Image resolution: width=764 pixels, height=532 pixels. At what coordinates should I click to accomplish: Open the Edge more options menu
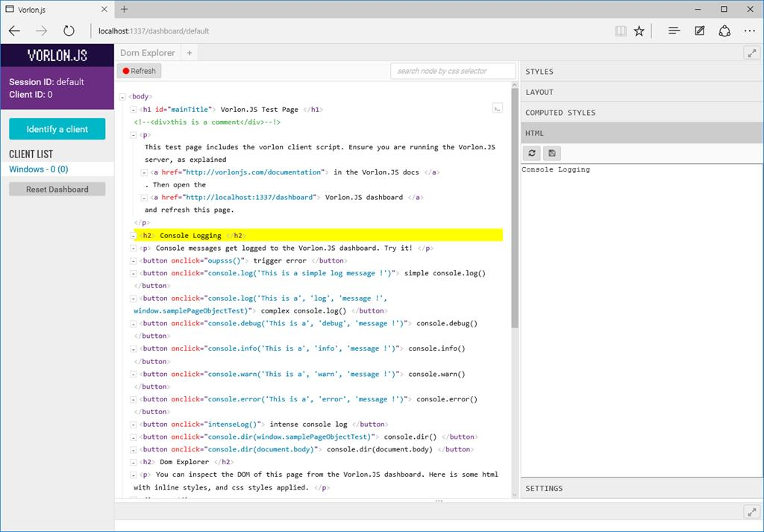(749, 31)
